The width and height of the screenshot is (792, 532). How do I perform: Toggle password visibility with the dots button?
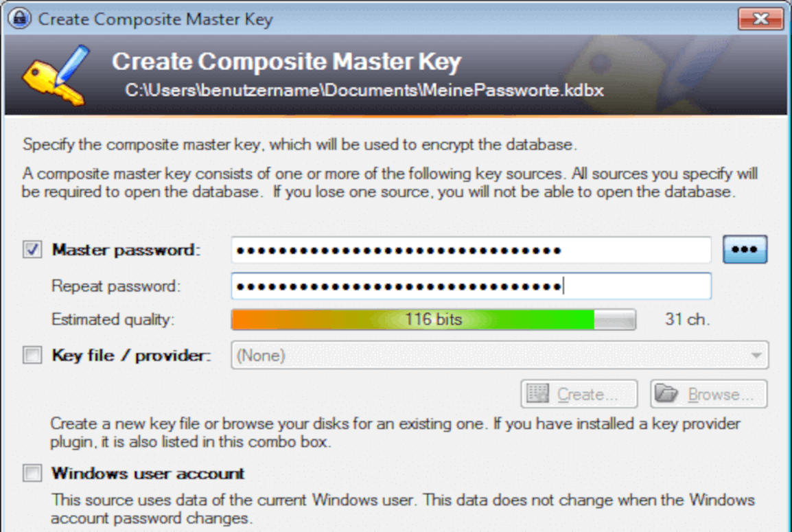click(x=745, y=250)
